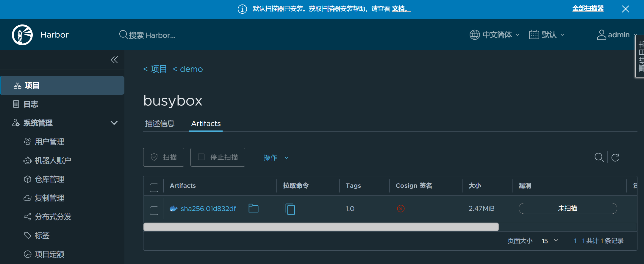Check the sha256:01d832df row checkbox
644x264 pixels.
(x=154, y=211)
